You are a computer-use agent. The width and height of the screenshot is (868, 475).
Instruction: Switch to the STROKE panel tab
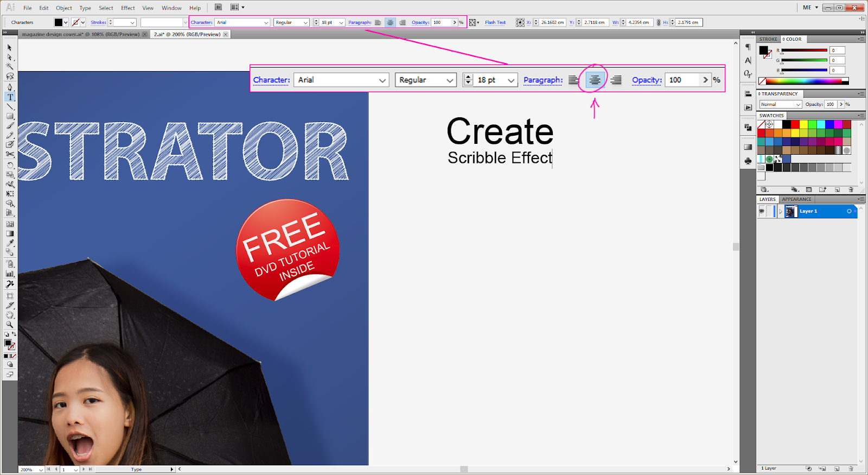pyautogui.click(x=768, y=39)
